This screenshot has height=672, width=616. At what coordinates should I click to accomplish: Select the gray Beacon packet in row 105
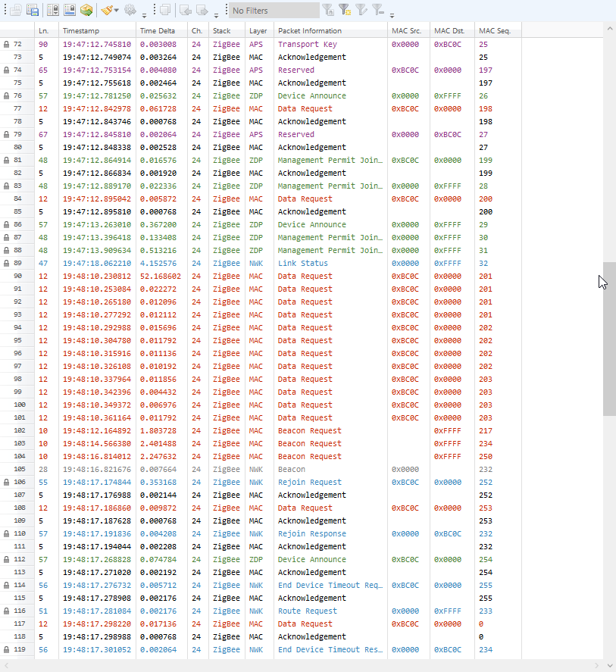292,469
